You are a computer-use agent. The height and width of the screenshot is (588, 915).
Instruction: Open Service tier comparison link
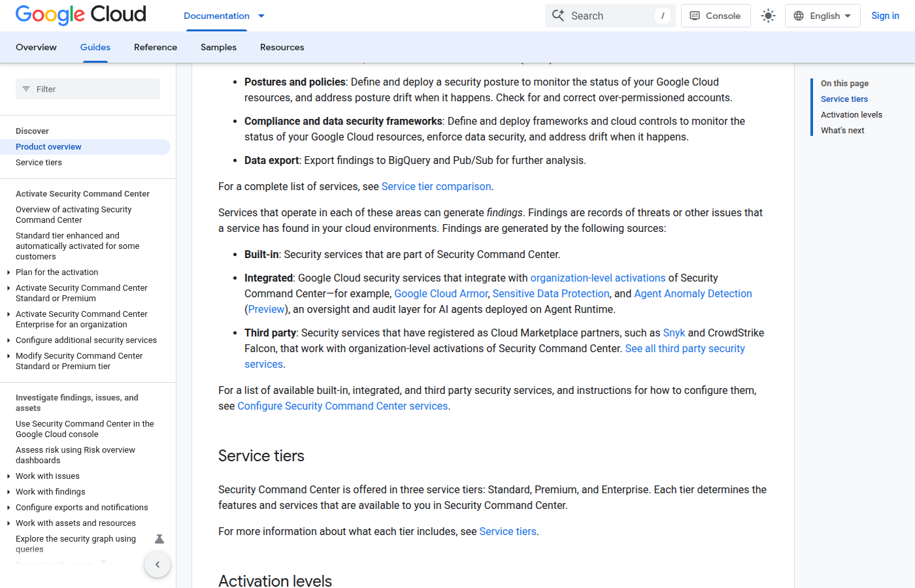click(436, 186)
